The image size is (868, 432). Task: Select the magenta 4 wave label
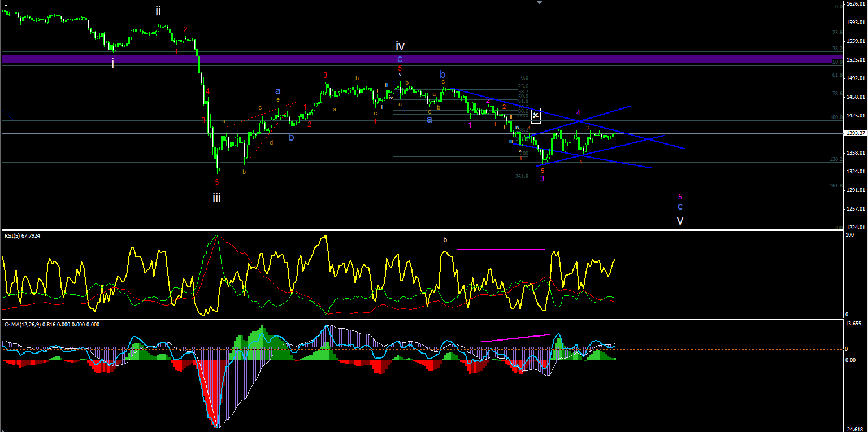coord(578,113)
